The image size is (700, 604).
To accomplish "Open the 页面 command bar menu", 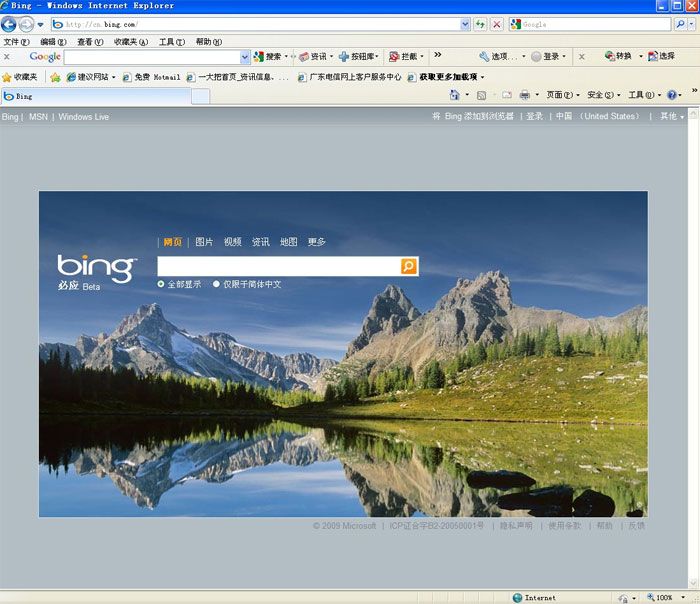I will [x=562, y=95].
